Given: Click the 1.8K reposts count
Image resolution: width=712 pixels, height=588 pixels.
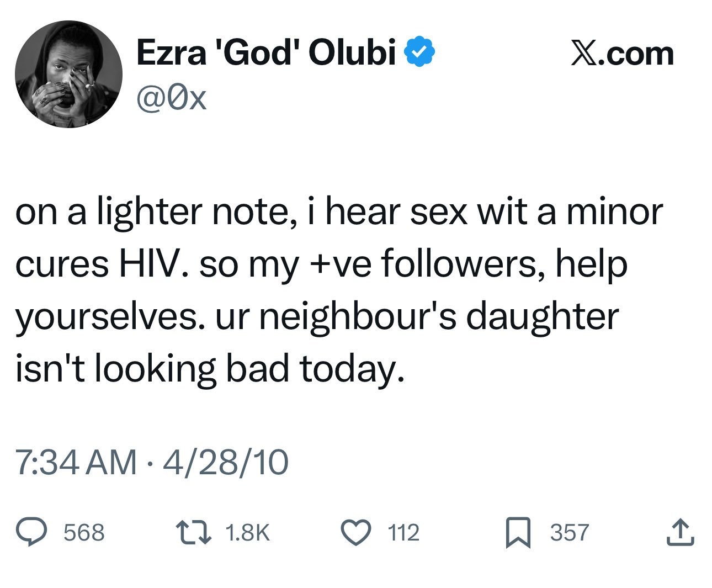Looking at the screenshot, I should [248, 533].
